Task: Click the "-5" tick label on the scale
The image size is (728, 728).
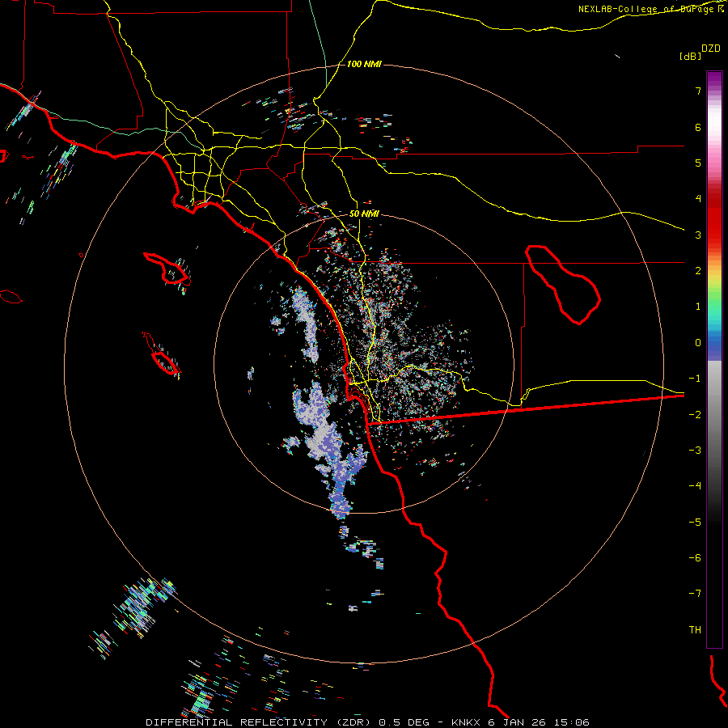Action: 695,523
